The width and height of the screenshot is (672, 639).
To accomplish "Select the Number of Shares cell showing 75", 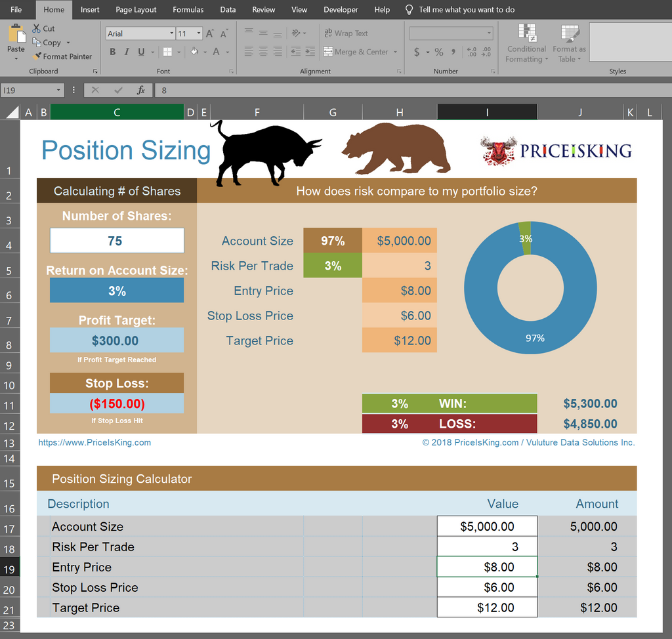I will point(117,240).
